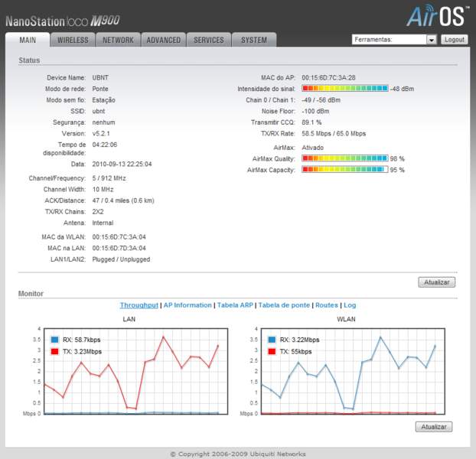Switch to the NETWORK tab

tap(118, 40)
